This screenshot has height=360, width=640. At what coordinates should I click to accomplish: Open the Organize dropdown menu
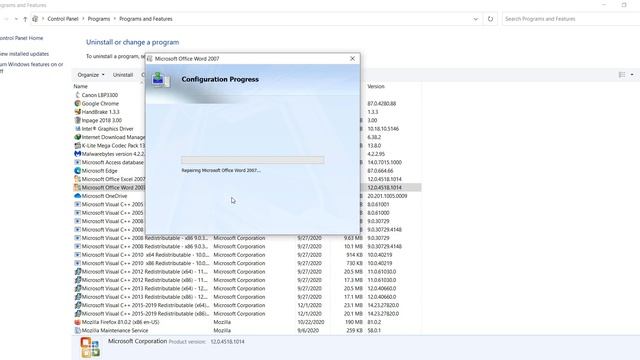tap(91, 75)
